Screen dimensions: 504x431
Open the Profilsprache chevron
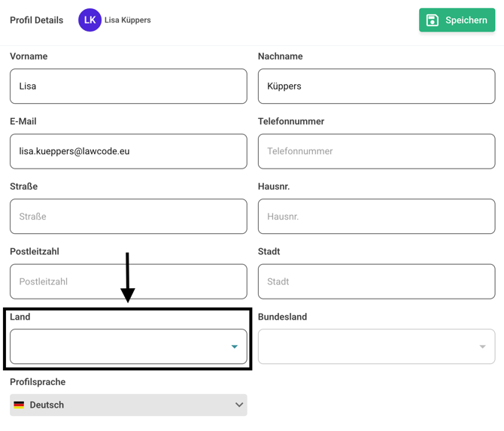238,405
